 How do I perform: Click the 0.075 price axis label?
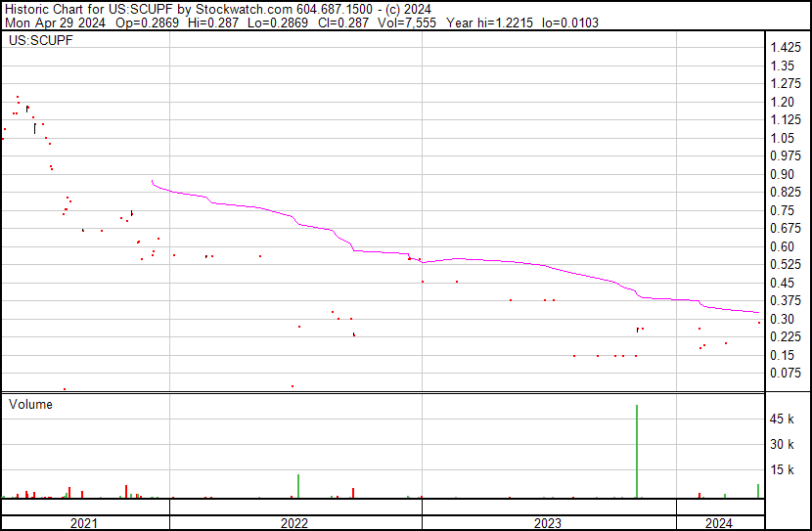coord(785,374)
